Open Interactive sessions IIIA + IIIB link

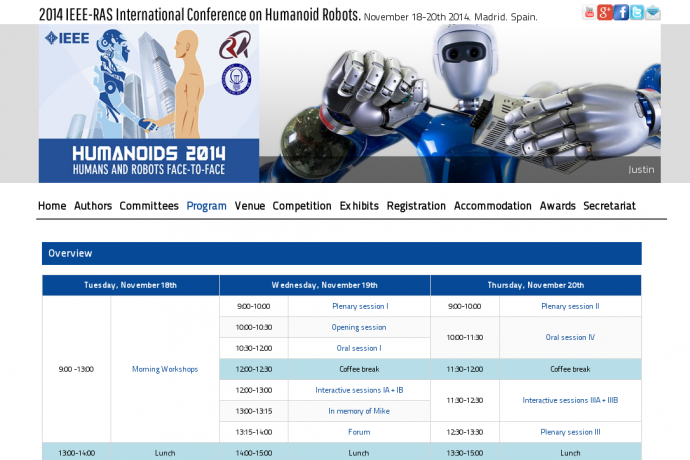click(x=570, y=401)
